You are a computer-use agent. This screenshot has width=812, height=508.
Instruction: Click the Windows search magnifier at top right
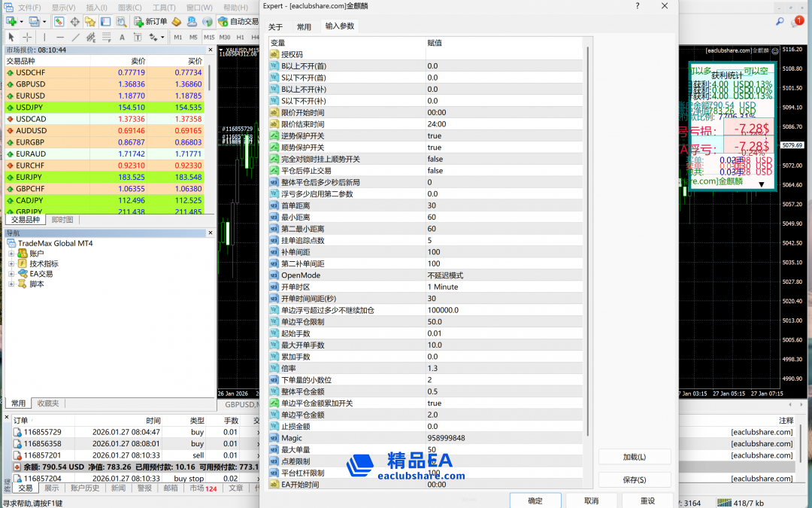click(x=780, y=21)
